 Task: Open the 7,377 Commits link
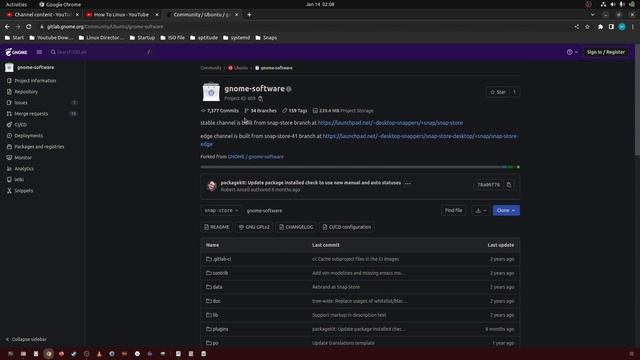(x=220, y=111)
